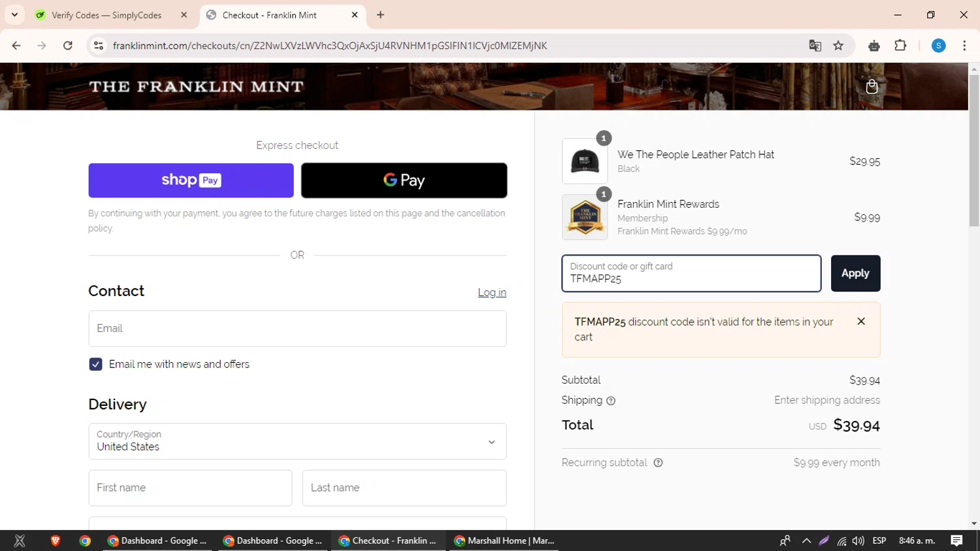Open a new browser tab
Screen dimensions: 980x551
380,15
